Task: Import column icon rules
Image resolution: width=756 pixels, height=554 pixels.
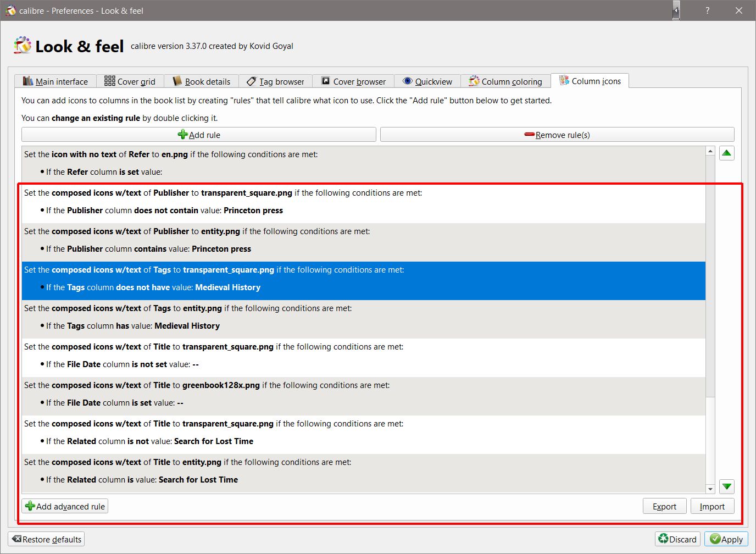Action: 713,506
